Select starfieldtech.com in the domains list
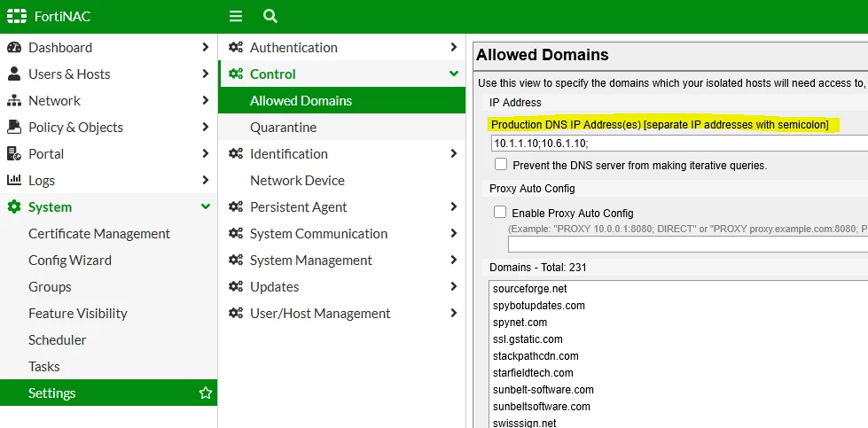Image resolution: width=868 pixels, height=428 pixels. pyautogui.click(x=533, y=373)
